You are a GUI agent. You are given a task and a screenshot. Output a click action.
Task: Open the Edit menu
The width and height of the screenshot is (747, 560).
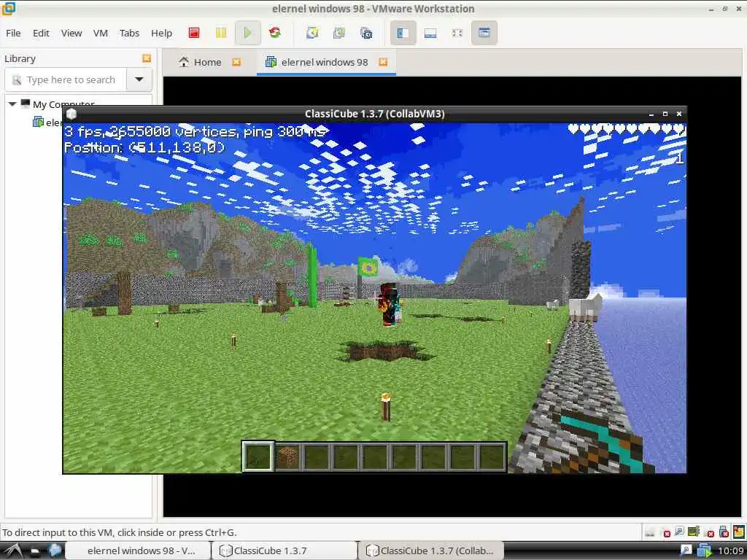41,33
